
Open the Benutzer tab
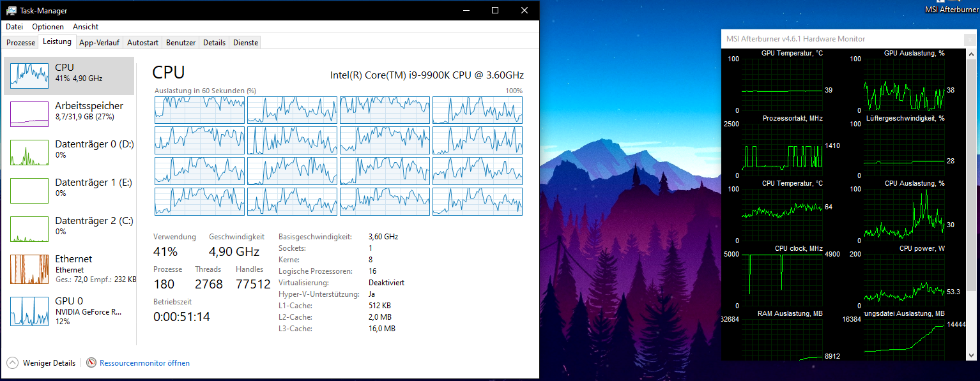pos(181,43)
